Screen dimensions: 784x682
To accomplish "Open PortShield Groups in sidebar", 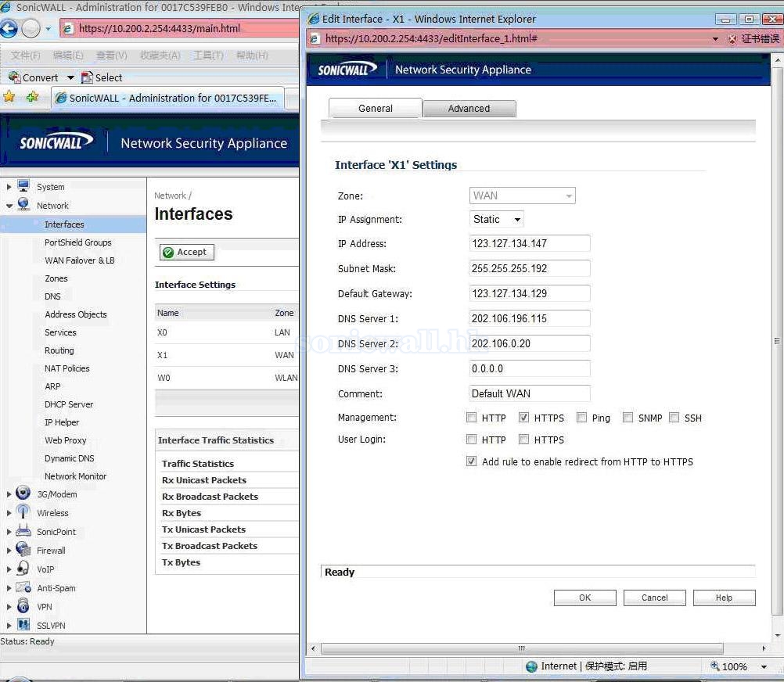I will point(78,242).
